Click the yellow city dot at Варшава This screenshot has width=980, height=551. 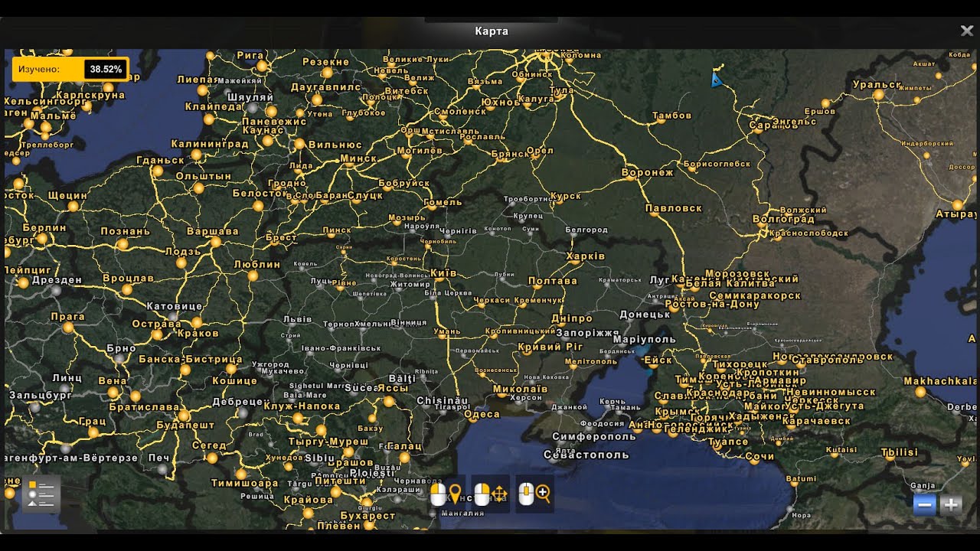[x=216, y=242]
